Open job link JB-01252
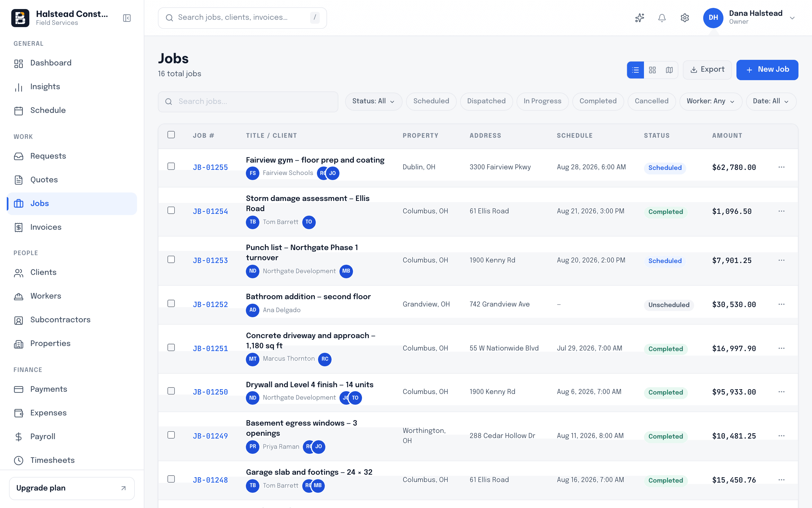812x508 pixels. [x=210, y=305]
